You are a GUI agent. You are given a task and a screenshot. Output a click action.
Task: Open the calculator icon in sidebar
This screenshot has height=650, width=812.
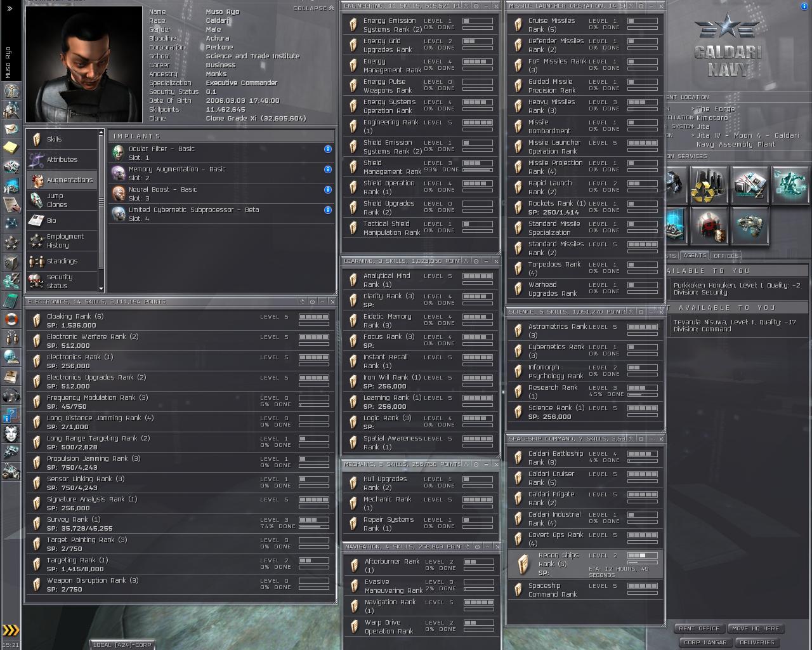11,300
